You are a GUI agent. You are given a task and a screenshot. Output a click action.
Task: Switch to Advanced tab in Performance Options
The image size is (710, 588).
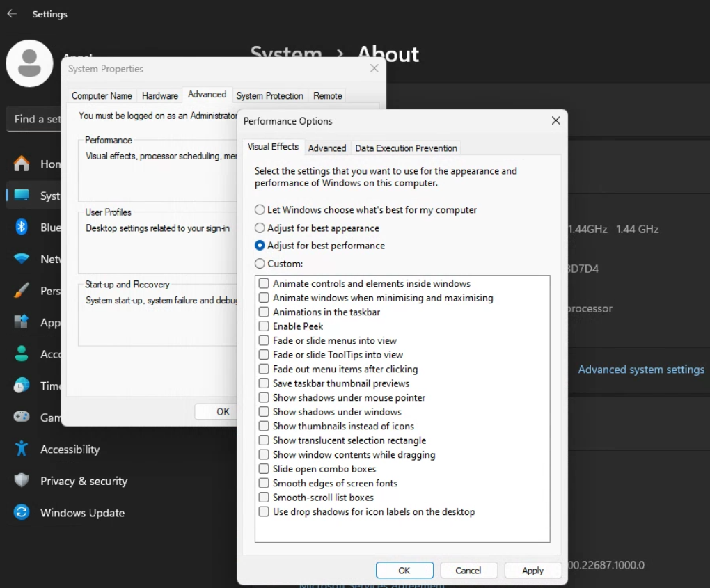pos(327,148)
